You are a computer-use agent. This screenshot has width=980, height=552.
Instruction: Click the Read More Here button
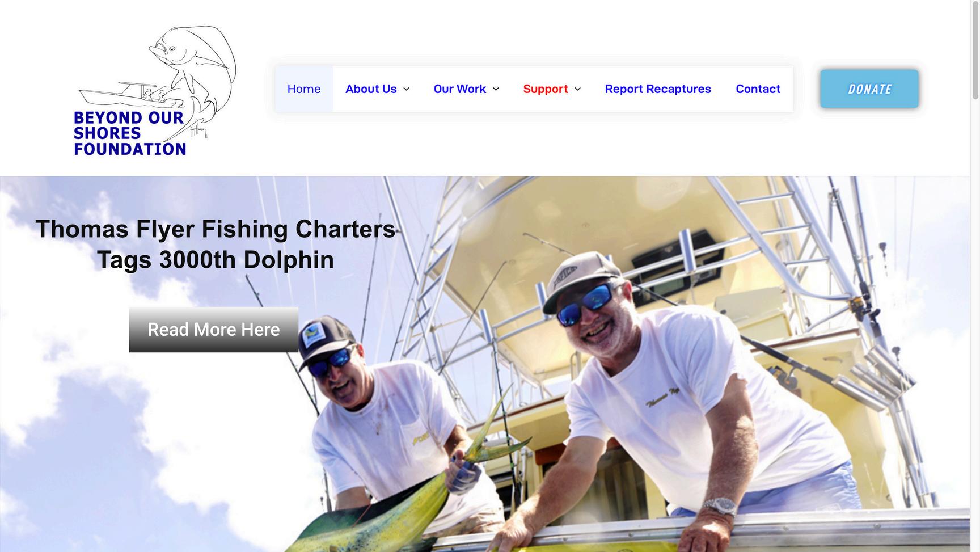click(214, 330)
